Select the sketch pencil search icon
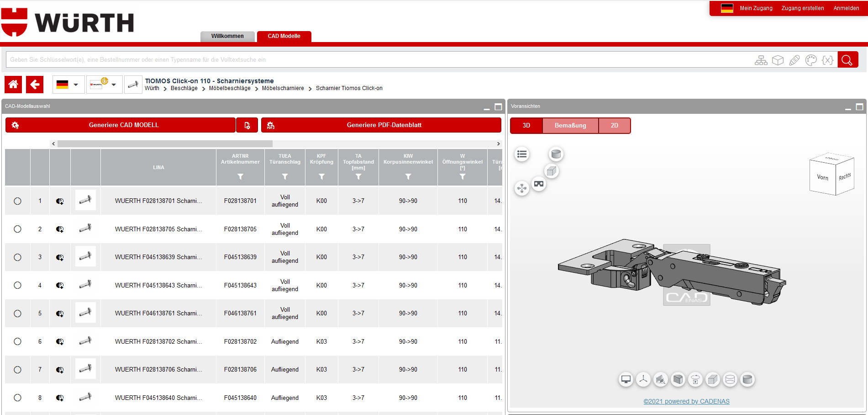This screenshot has width=868, height=415. click(x=794, y=60)
